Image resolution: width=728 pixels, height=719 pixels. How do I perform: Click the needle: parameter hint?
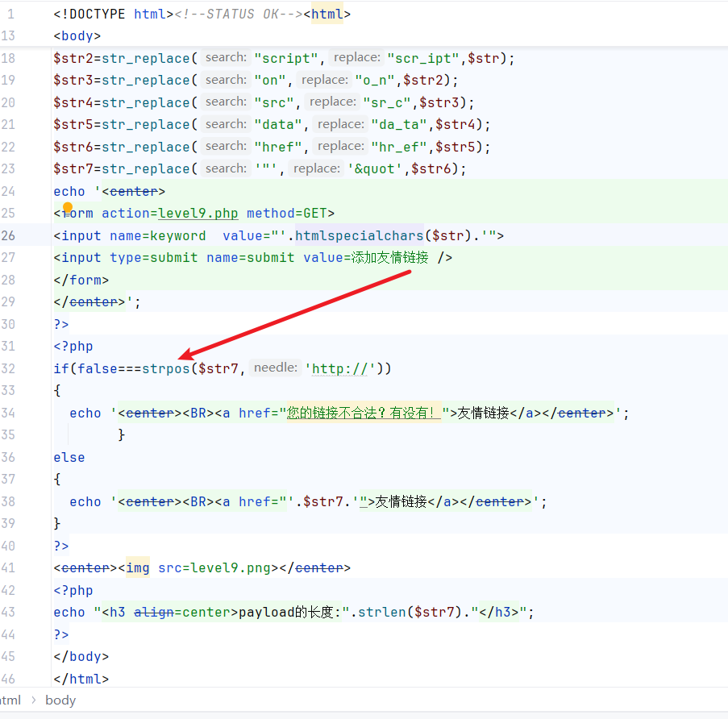point(276,368)
